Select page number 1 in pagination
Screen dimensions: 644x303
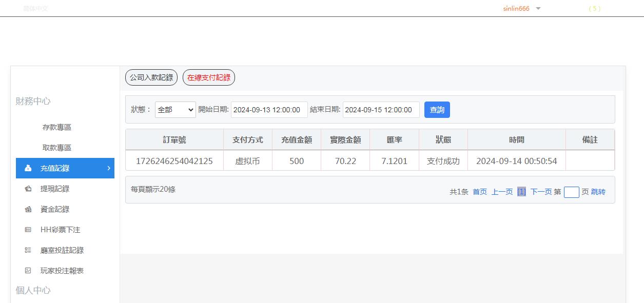click(521, 191)
